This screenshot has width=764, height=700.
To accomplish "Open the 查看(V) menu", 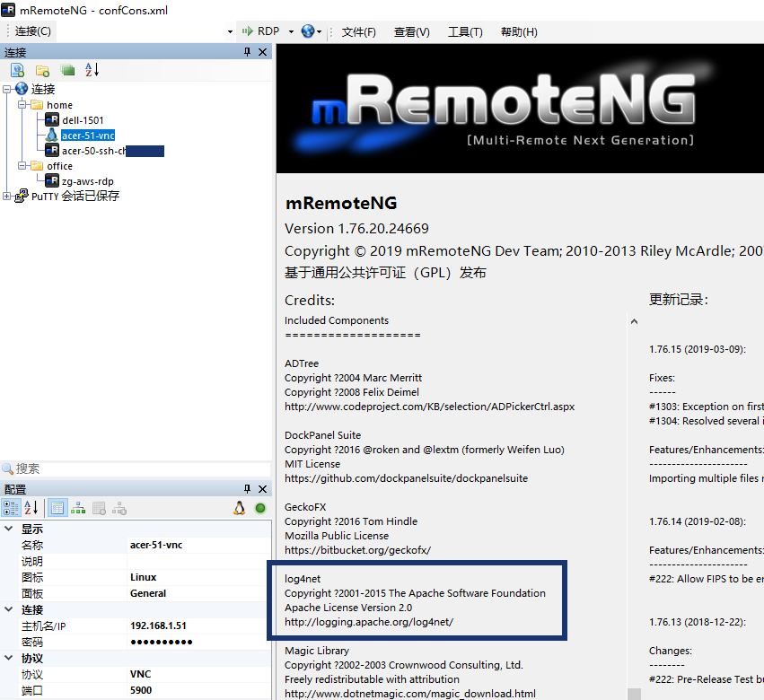I will (x=412, y=32).
